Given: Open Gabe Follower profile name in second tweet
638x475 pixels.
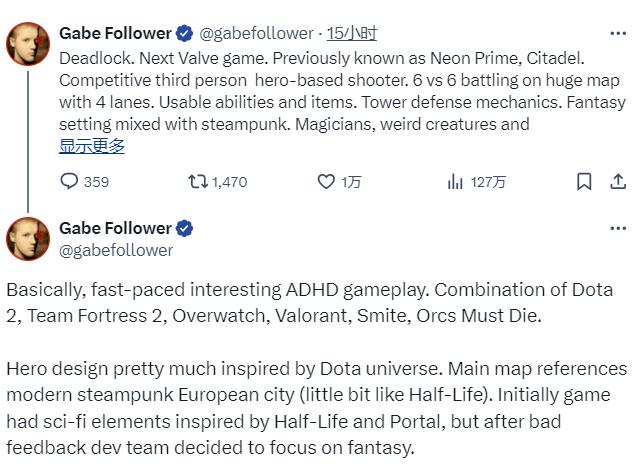Looking at the screenshot, I should click(115, 229).
